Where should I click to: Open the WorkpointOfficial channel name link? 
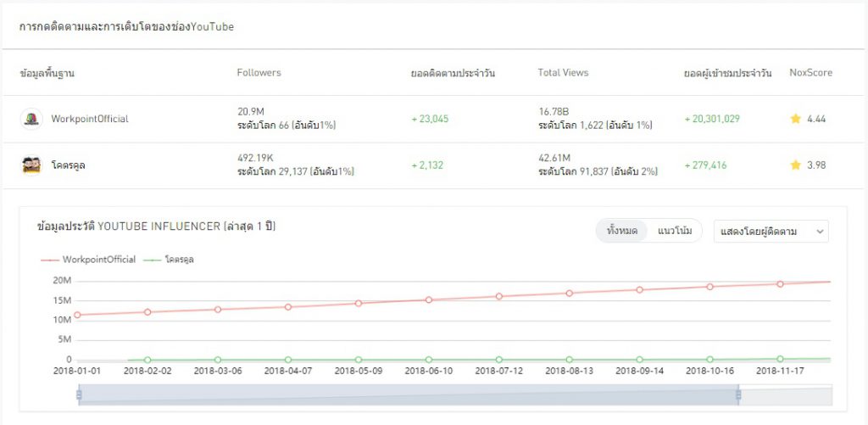click(x=90, y=119)
